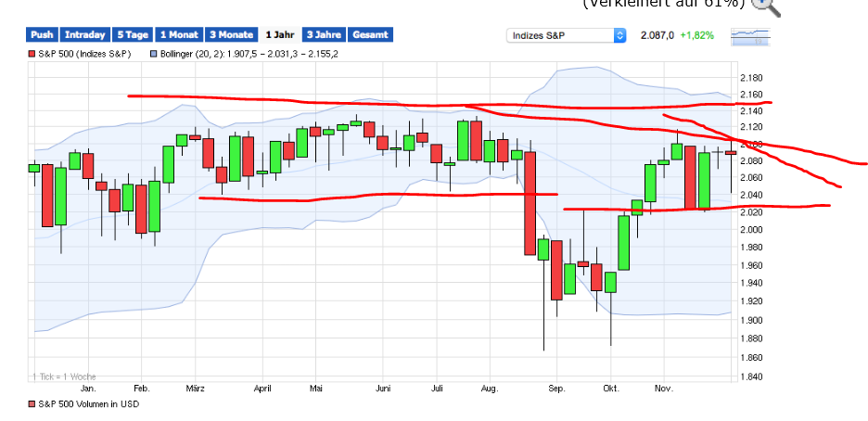868x421 pixels.
Task: Switch to the Intraday timeframe
Action: 85,35
